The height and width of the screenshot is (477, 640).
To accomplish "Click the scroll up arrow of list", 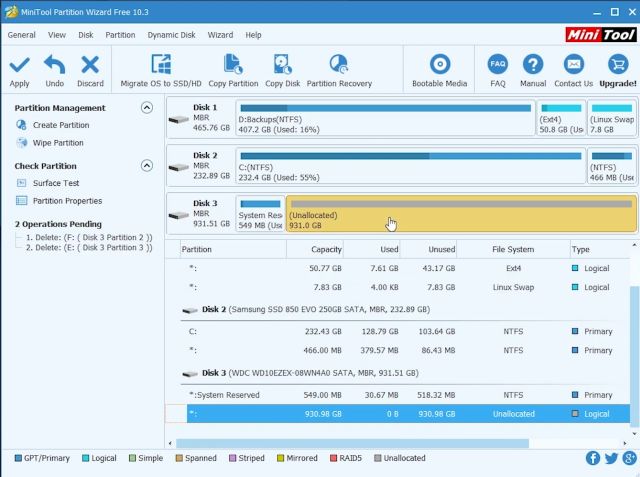I will coord(634,245).
